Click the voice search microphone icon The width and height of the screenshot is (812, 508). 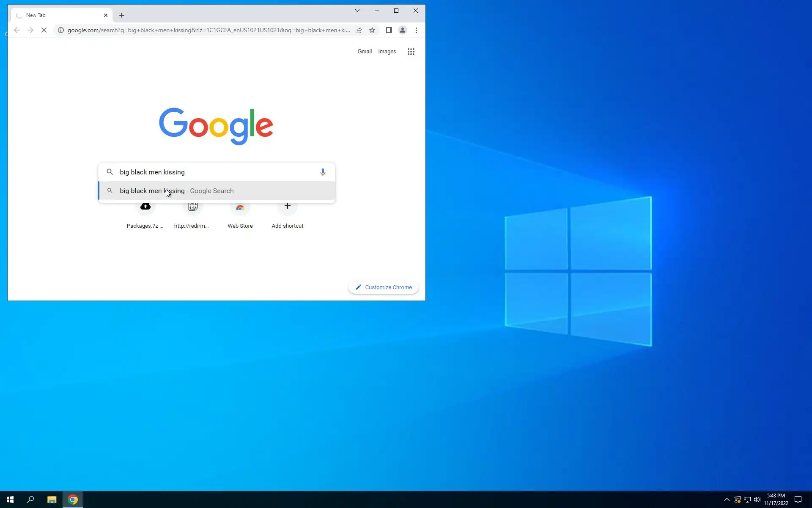[x=323, y=172]
